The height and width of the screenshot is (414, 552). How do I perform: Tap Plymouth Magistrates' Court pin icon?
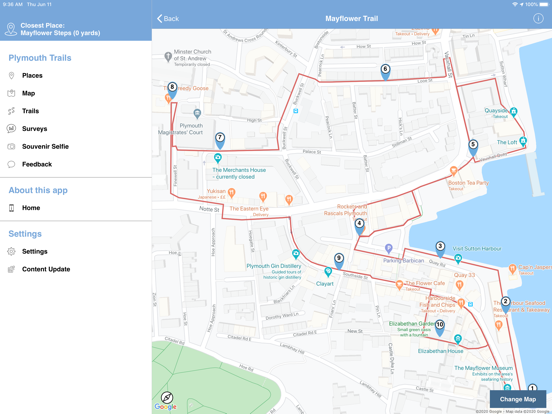coord(197,114)
